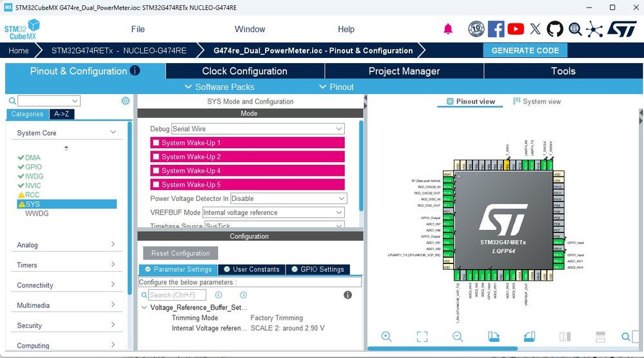Click the magnifier search icon beside the globe
The width and height of the screenshot is (644, 358).
click(x=575, y=29)
